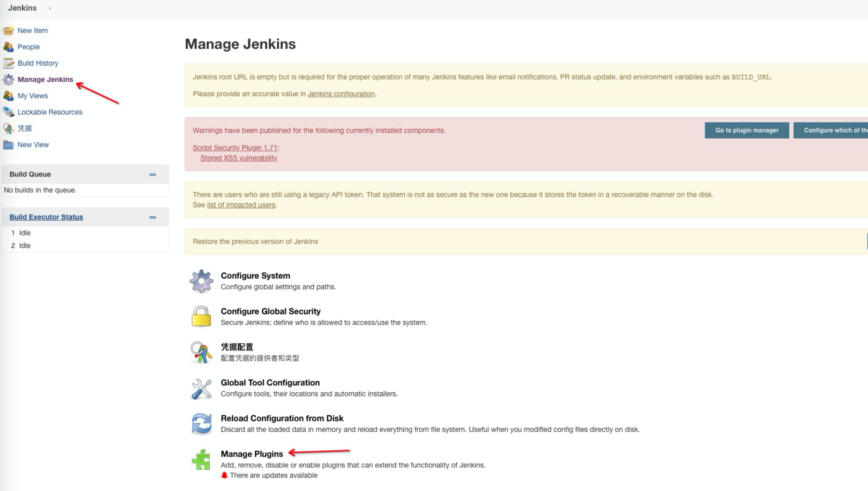Click the Jenkins breadcrumb home link
Viewport: 868px width, 491px height.
pyautogui.click(x=22, y=8)
